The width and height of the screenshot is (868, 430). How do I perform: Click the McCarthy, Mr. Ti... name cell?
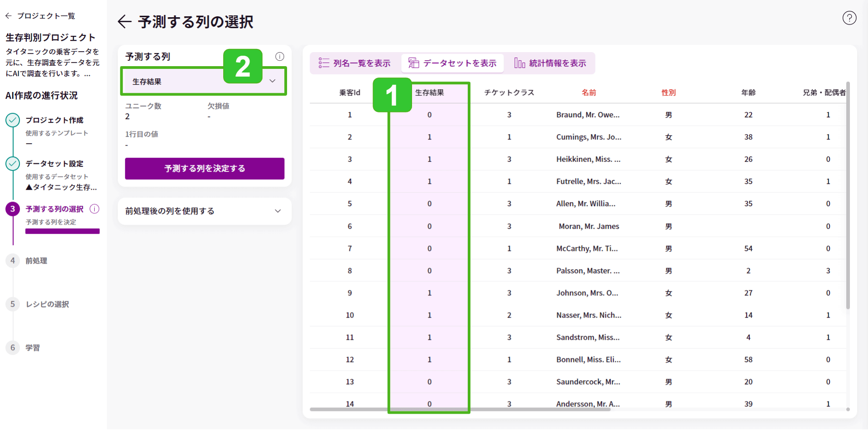(587, 248)
